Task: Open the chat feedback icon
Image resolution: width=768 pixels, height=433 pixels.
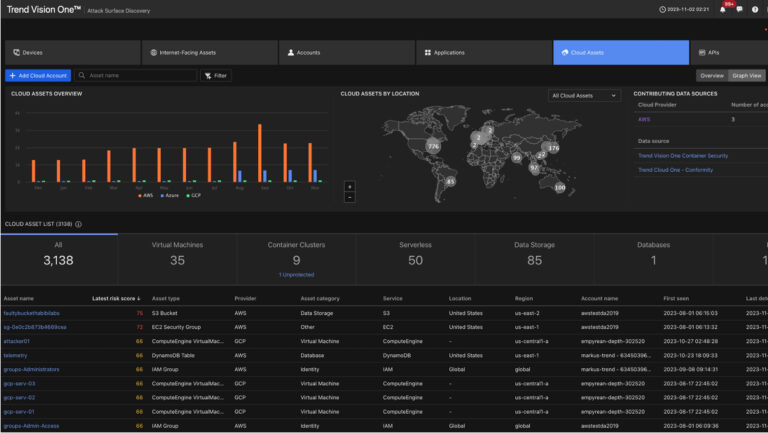Action: 739,9
